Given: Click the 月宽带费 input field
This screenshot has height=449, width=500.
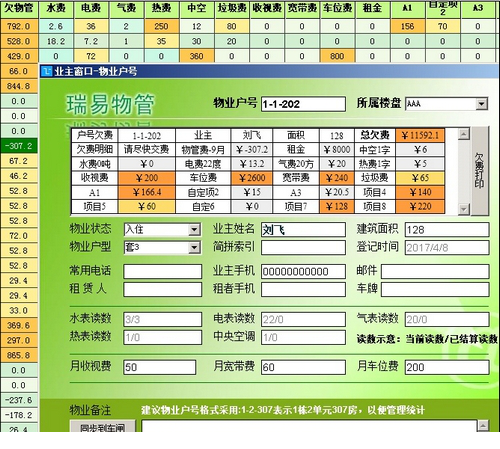Looking at the screenshot, I should 303,367.
